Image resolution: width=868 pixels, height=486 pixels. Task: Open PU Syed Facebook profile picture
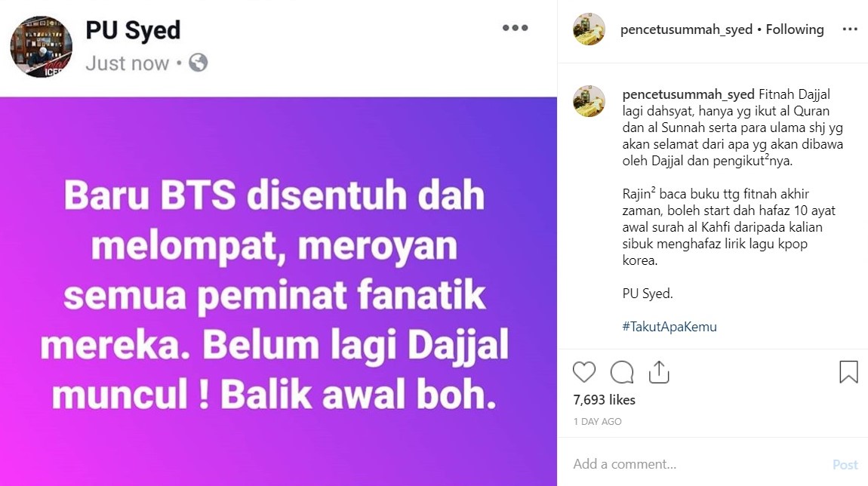(41, 47)
